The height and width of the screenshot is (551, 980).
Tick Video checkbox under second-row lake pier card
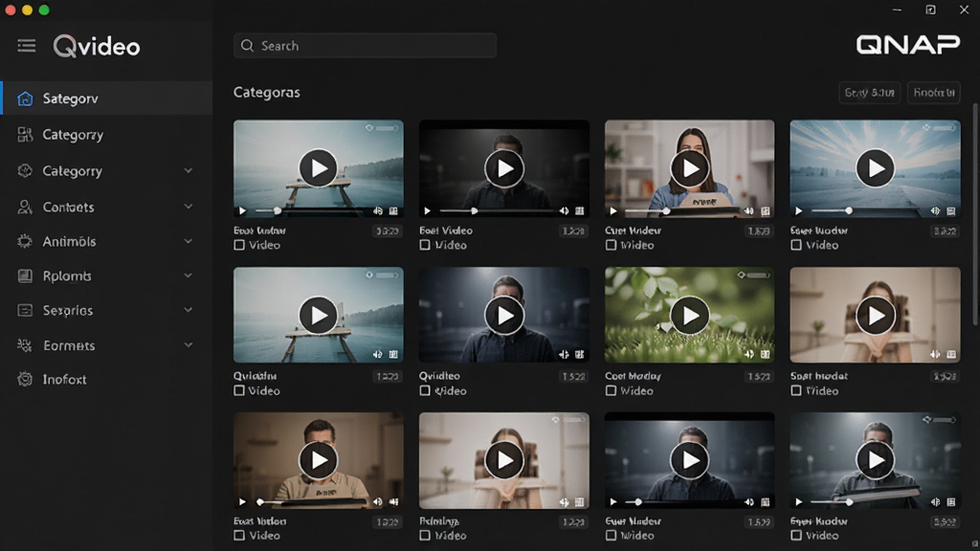pos(238,390)
